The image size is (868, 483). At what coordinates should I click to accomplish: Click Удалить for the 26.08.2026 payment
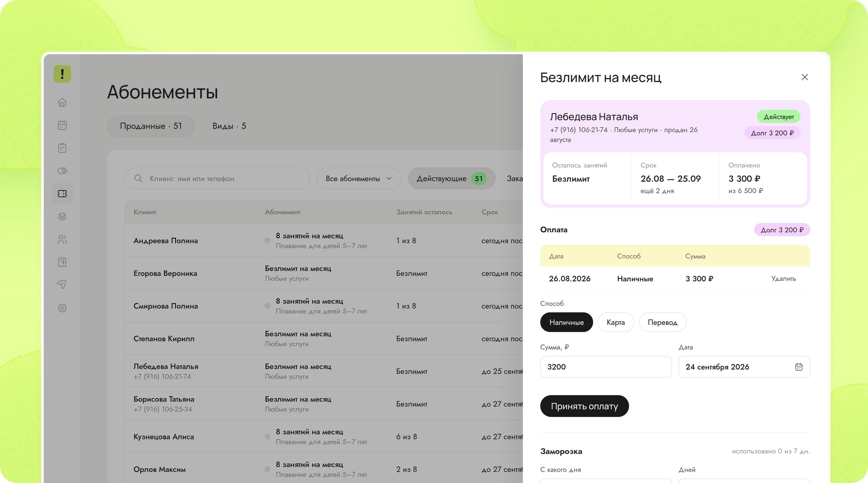pyautogui.click(x=784, y=279)
